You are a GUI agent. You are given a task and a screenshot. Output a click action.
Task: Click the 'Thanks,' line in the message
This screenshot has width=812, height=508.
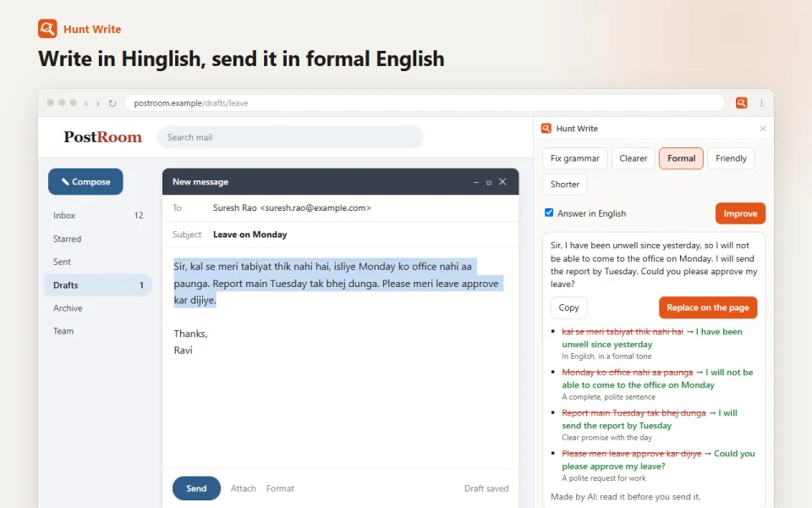[x=190, y=334]
